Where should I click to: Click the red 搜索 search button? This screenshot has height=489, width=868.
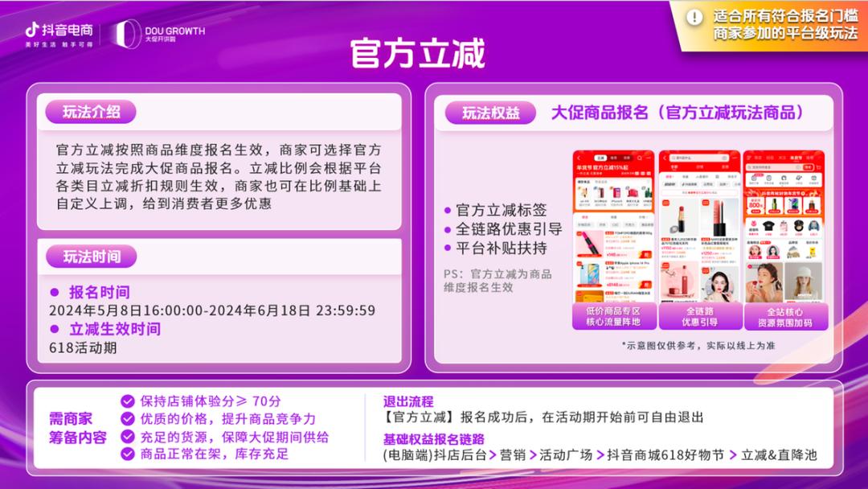coord(807,167)
